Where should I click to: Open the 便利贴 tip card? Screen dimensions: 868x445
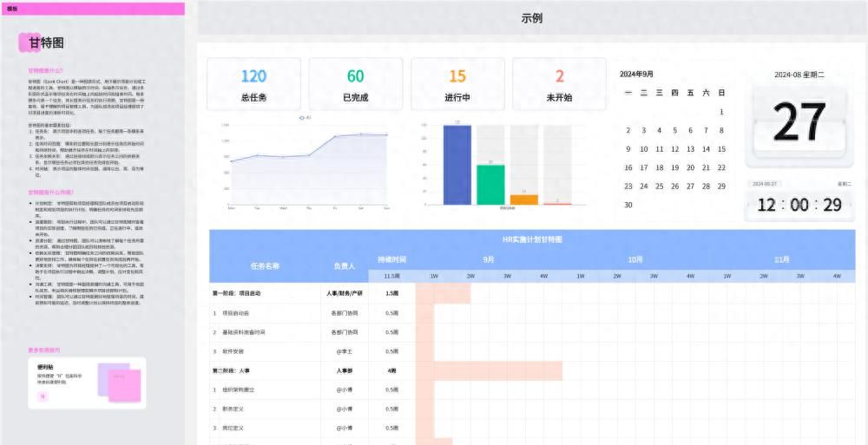click(87, 383)
